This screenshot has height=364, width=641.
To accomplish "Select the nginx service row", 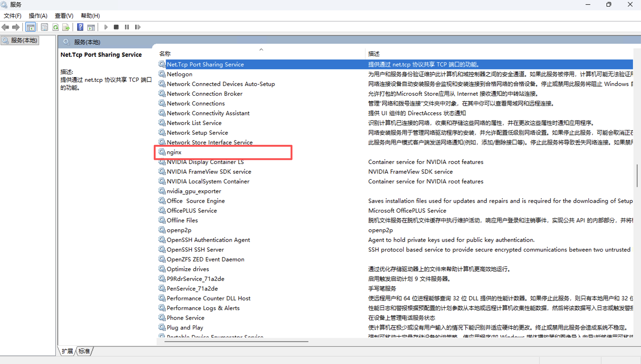I will pyautogui.click(x=174, y=152).
